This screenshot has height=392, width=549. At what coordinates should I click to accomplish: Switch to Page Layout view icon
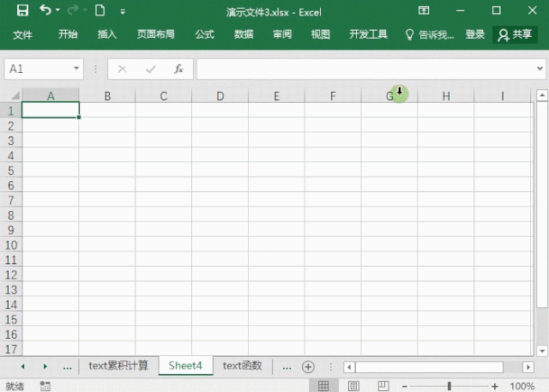click(x=353, y=386)
